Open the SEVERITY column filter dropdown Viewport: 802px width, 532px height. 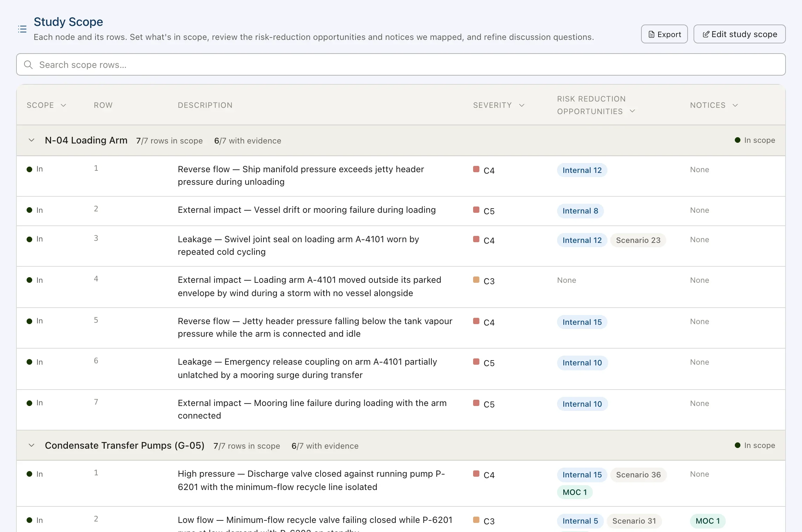tap(522, 105)
